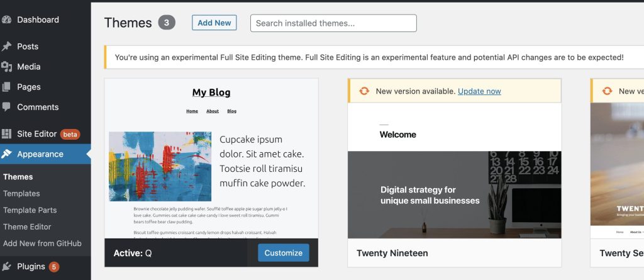Click the Plugins plug icon
This screenshot has height=280, width=644.
[x=7, y=267]
